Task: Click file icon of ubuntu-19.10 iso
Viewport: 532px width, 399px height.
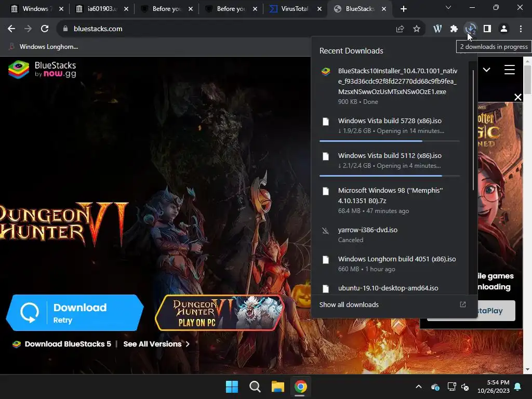Action: tap(326, 289)
